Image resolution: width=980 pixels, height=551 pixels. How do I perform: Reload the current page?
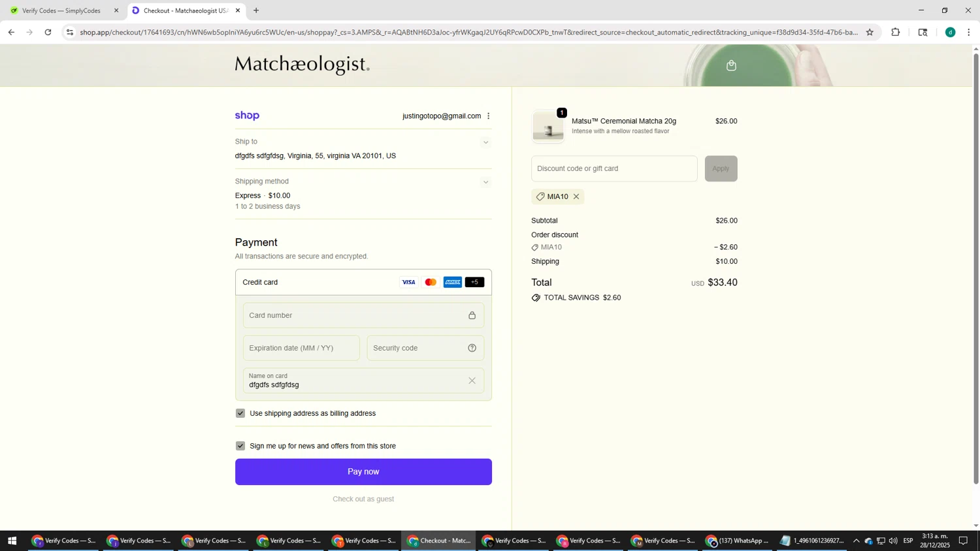tap(48, 32)
